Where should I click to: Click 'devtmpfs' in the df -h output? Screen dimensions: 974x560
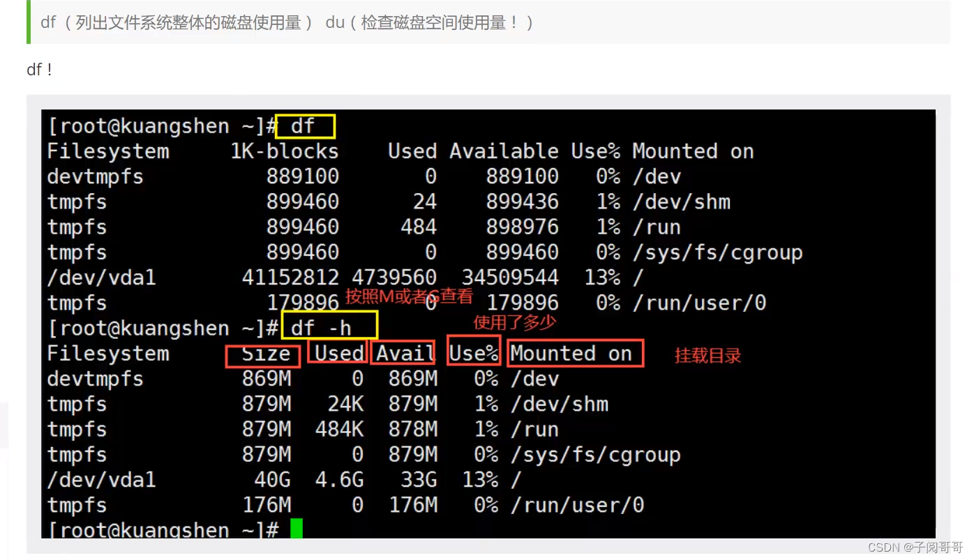(95, 379)
